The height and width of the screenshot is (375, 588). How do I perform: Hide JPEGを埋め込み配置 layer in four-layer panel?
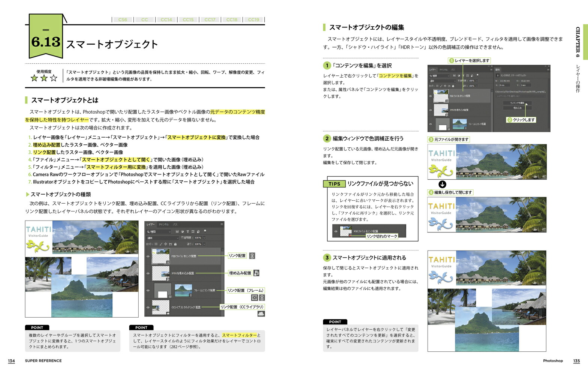[x=148, y=273]
